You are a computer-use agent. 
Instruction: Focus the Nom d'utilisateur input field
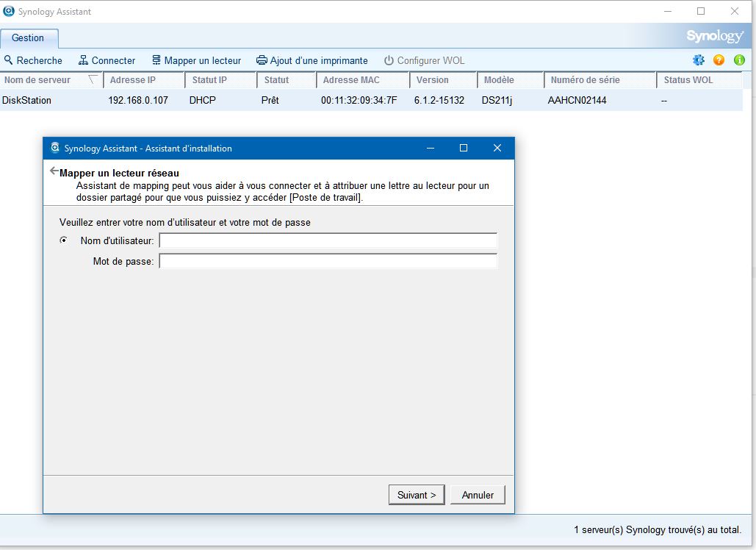tap(328, 240)
